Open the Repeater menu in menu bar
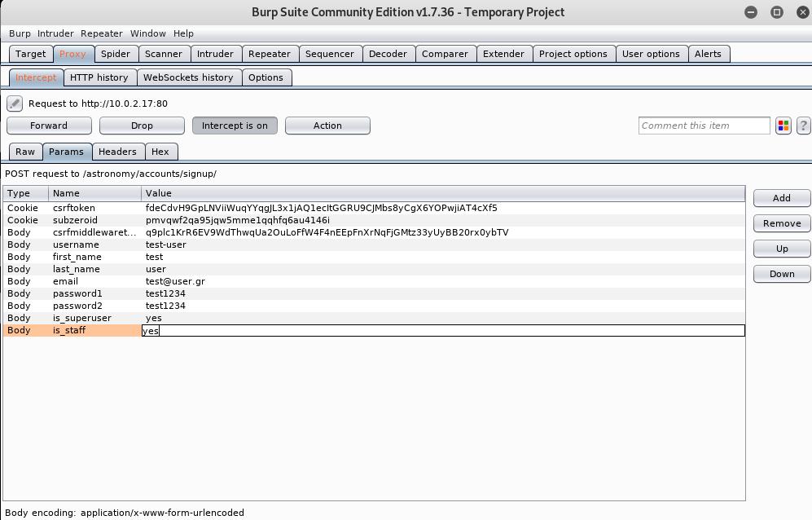The width and height of the screenshot is (812, 520). [102, 33]
